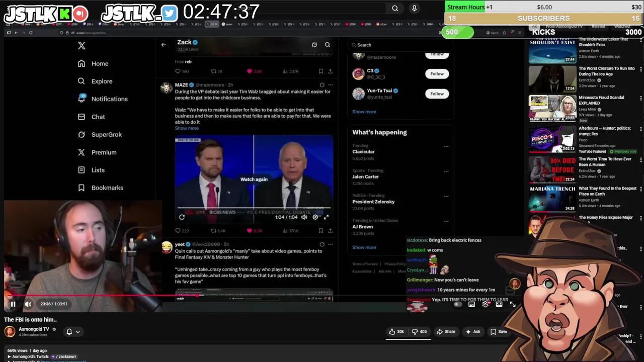
Task: Open Chat in the X sidebar
Action: [91, 117]
